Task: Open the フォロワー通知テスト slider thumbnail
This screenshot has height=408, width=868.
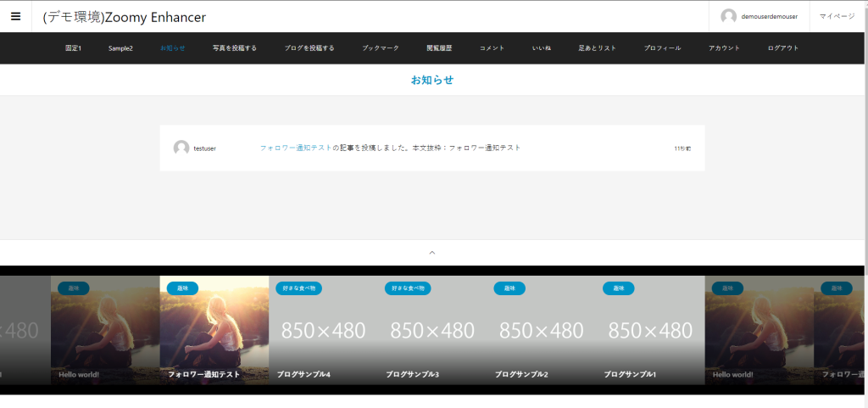Action: tap(214, 331)
